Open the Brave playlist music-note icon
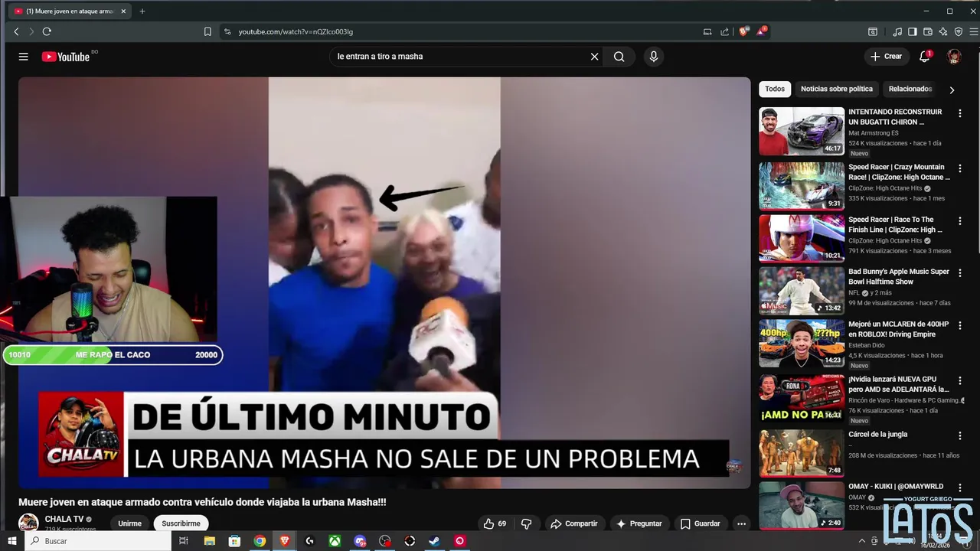Image resolution: width=980 pixels, height=551 pixels. (x=897, y=31)
